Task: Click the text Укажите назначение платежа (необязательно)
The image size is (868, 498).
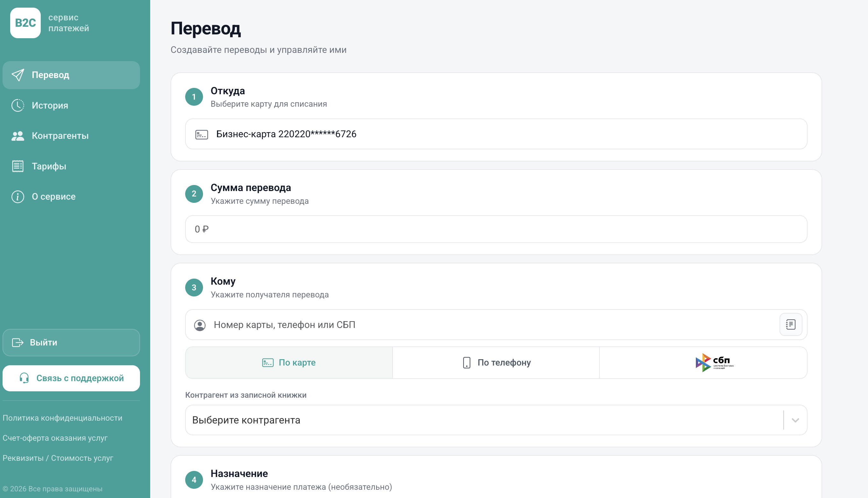Action: pos(301,487)
